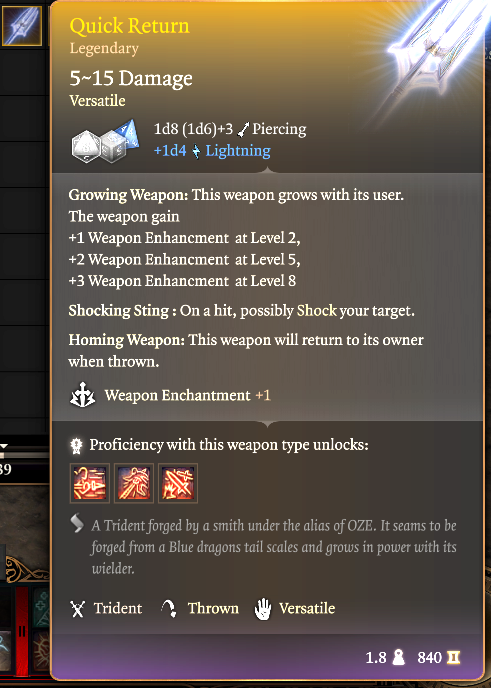This screenshot has height=688, width=491.
Task: Click the crossed weapons Trident icon
Action: 77,609
